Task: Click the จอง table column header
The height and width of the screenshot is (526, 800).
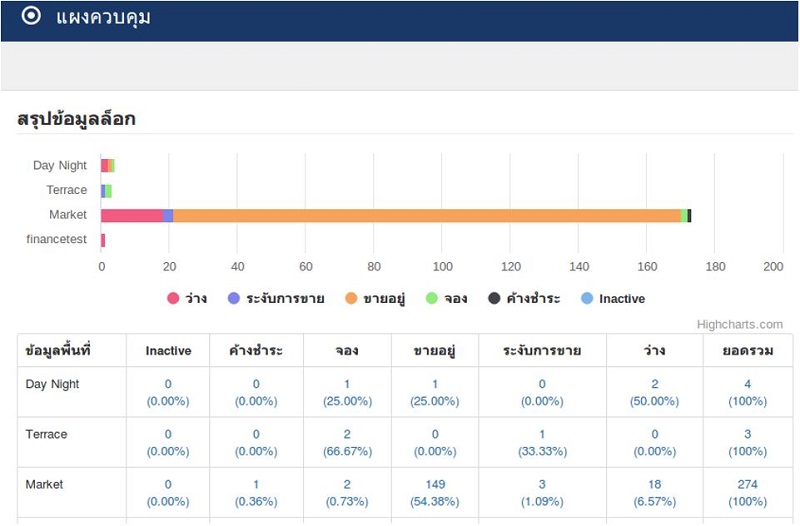Action: click(x=347, y=350)
